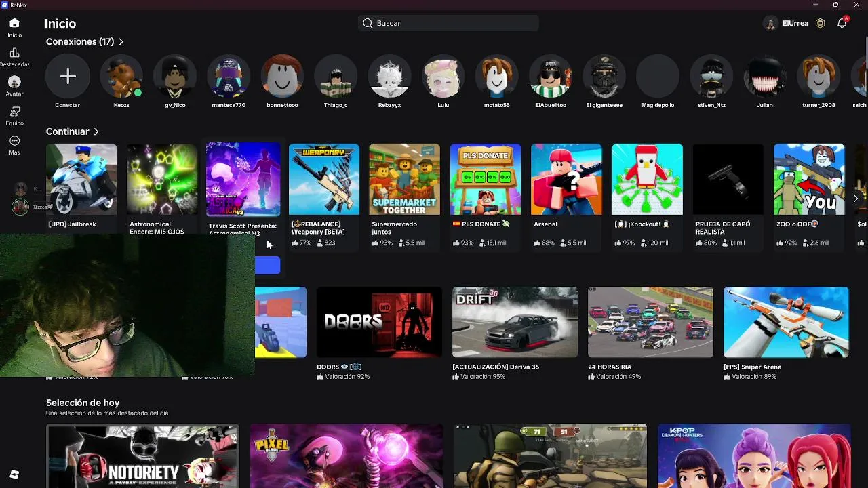868x488 pixels.
Task: Open the Inicio home sidebar icon
Action: pyautogui.click(x=14, y=23)
